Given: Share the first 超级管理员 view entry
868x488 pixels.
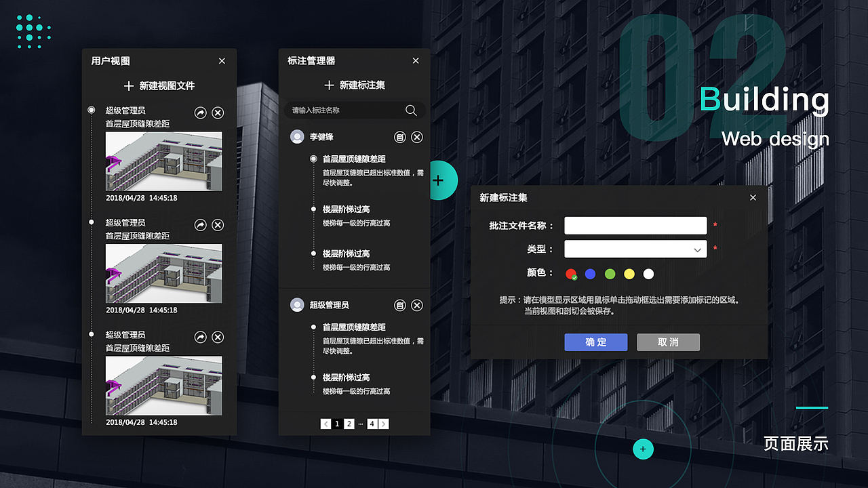Looking at the screenshot, I should coord(200,113).
